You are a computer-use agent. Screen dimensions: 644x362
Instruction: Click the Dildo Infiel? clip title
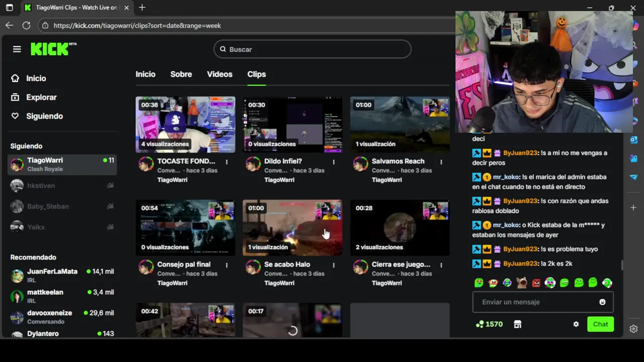pos(283,161)
